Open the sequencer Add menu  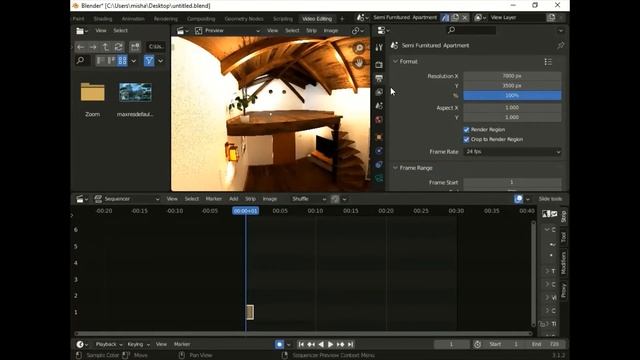233,199
